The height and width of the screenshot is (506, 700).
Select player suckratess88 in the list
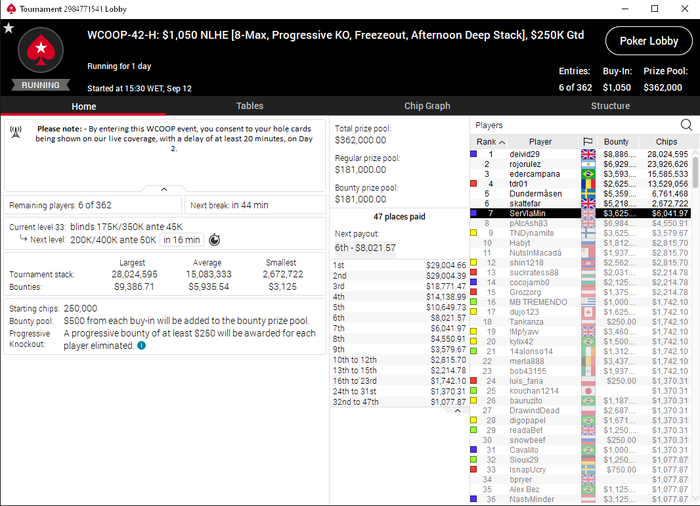(580, 272)
